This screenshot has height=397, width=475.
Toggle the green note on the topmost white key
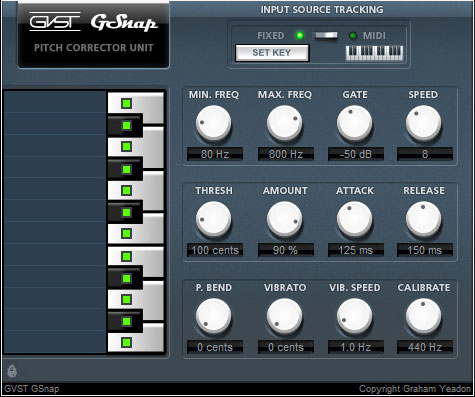126,104
